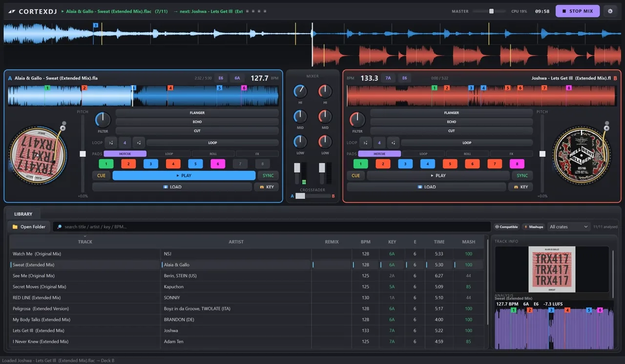Click the Deck B MID EQ knob
This screenshot has height=364, width=625.
coord(325,116)
